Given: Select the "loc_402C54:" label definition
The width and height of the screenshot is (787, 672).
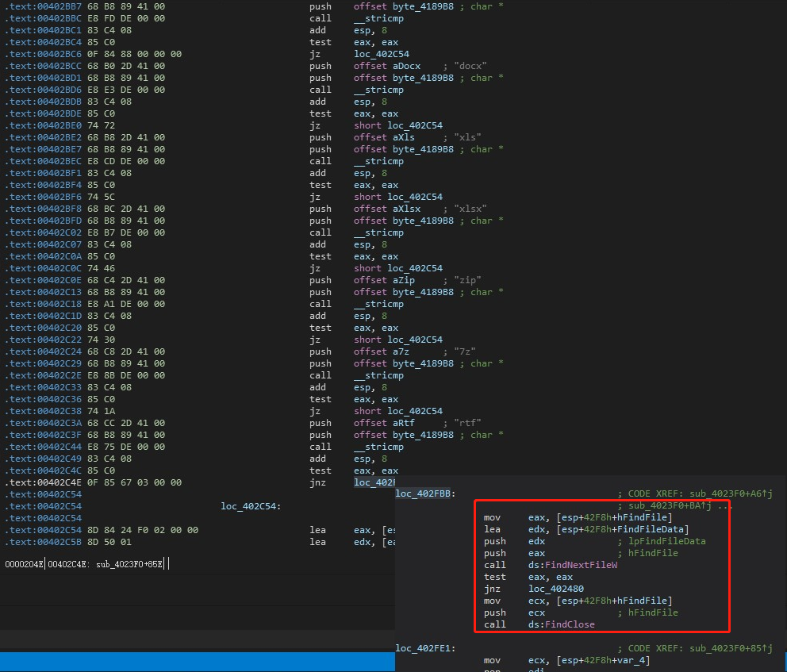Looking at the screenshot, I should [251, 506].
